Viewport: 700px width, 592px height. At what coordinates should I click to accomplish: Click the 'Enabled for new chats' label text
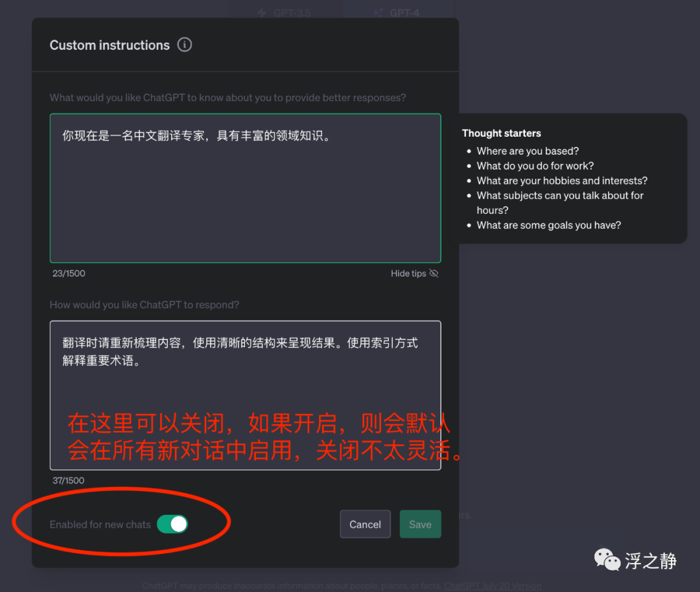[100, 525]
